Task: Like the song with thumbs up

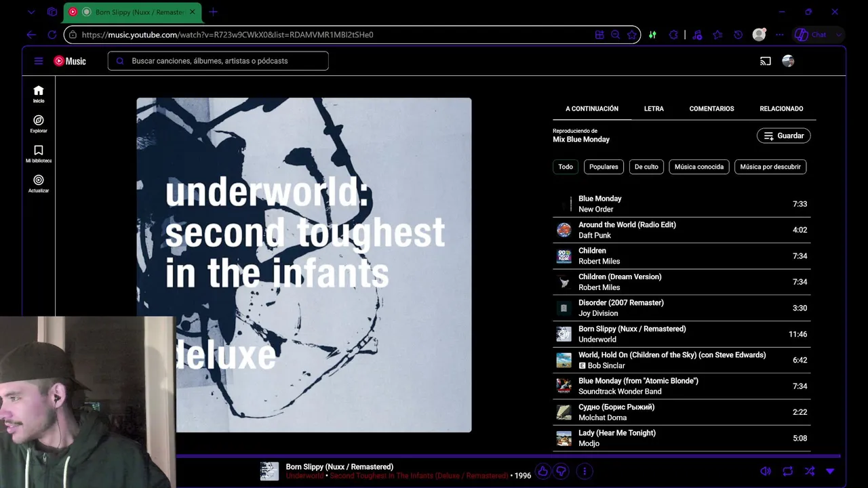Action: click(x=542, y=472)
